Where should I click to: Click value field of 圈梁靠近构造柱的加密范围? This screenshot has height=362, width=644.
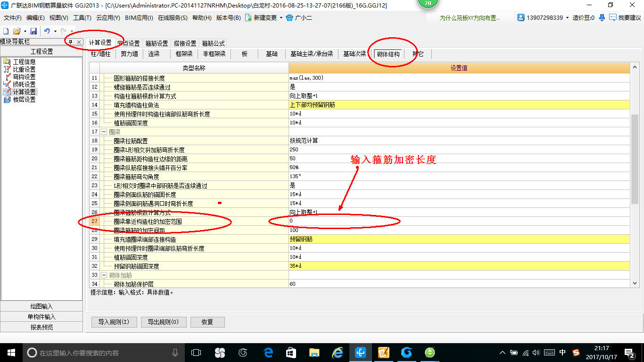coord(459,221)
